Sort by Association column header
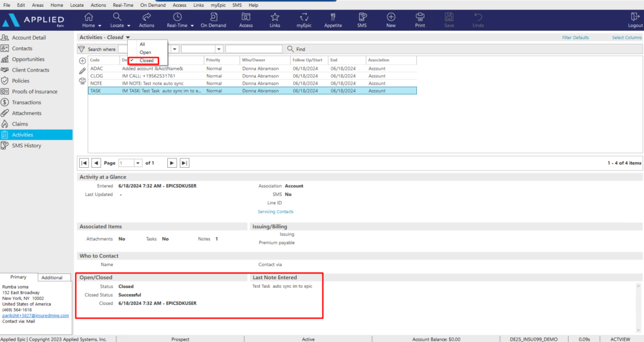The width and height of the screenshot is (644, 342). click(391, 60)
